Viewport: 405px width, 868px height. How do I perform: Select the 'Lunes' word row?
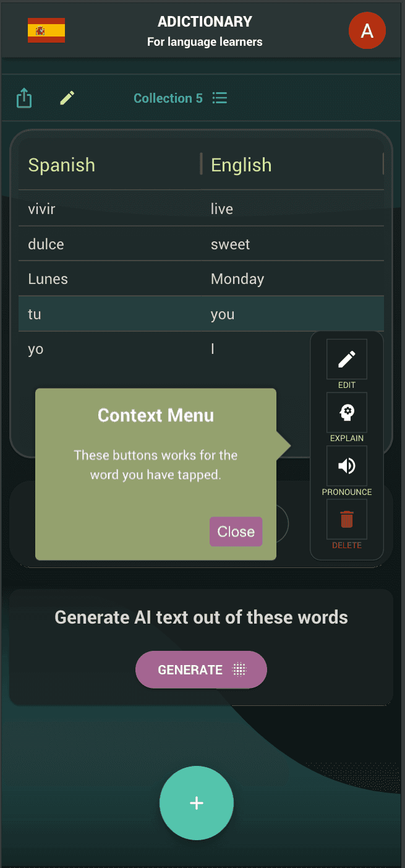(48, 279)
